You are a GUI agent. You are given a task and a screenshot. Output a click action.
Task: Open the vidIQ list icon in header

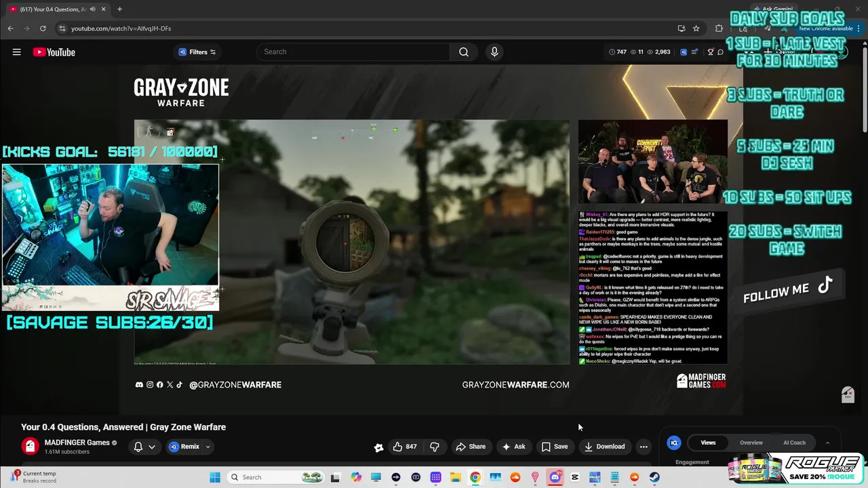coord(694,52)
